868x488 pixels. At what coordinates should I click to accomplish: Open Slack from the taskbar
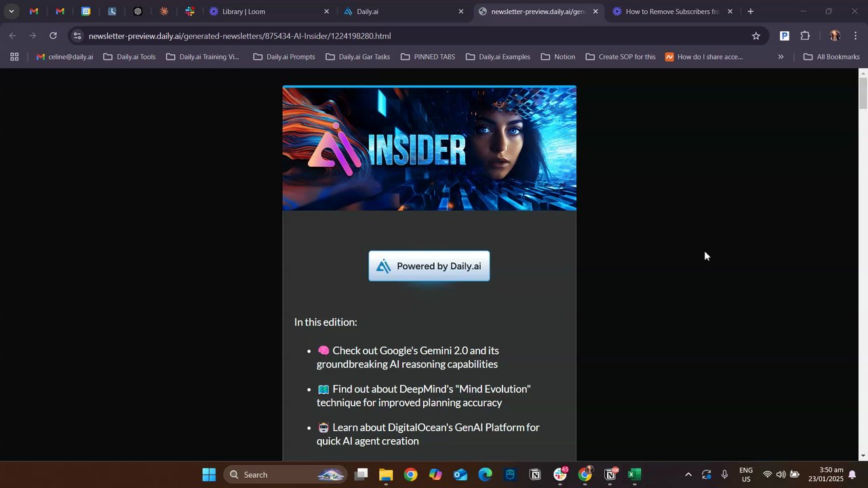pos(560,474)
